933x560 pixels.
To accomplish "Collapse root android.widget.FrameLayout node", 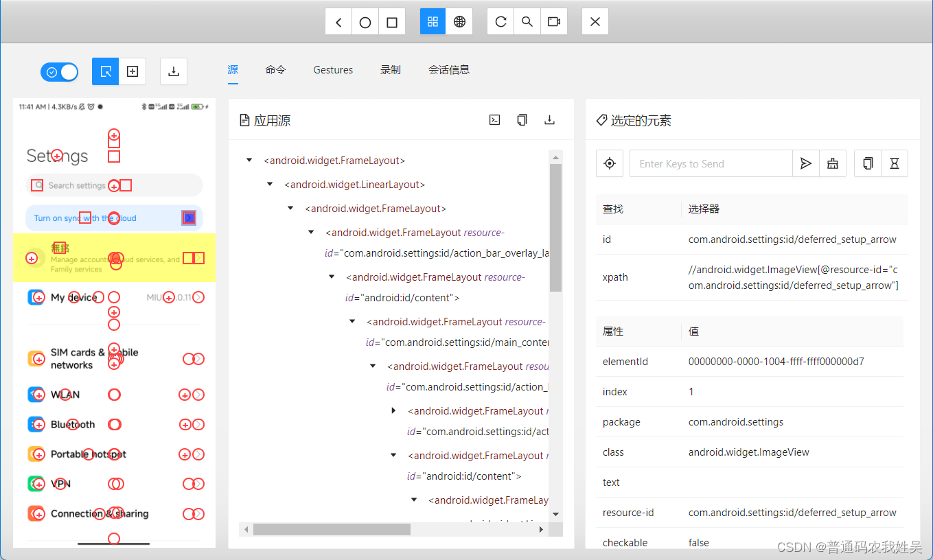I will [x=249, y=161].
